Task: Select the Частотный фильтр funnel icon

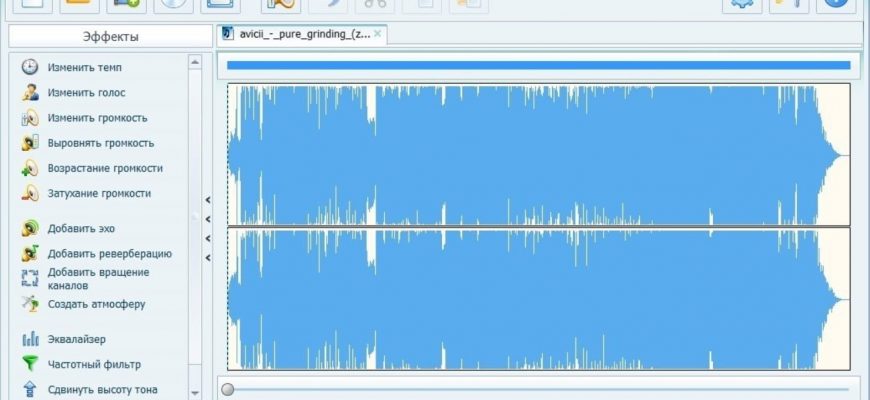Action: point(30,364)
